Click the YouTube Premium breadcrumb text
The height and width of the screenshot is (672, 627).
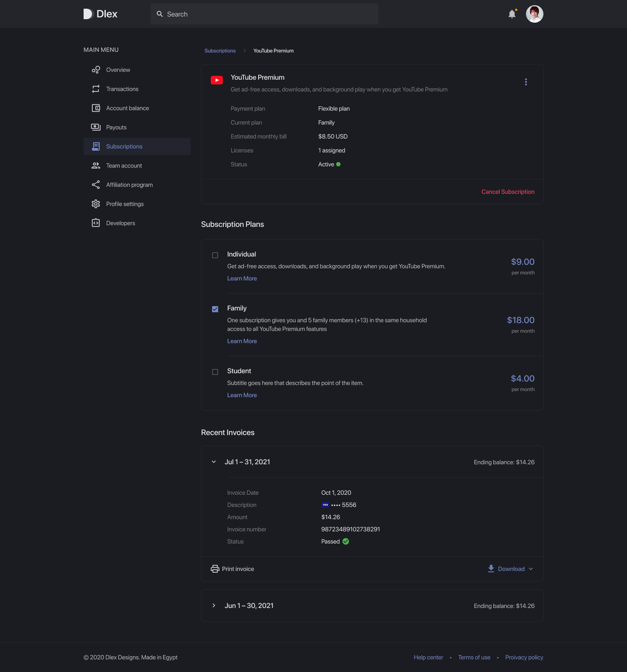(273, 51)
